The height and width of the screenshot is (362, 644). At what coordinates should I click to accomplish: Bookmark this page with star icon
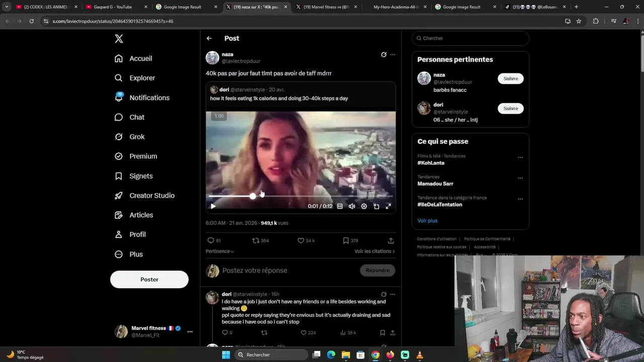[579, 21]
